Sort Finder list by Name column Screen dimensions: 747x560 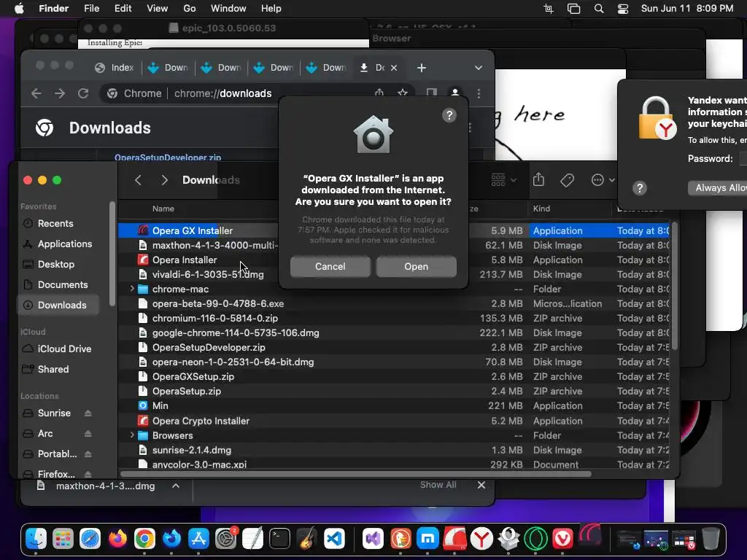tap(163, 209)
